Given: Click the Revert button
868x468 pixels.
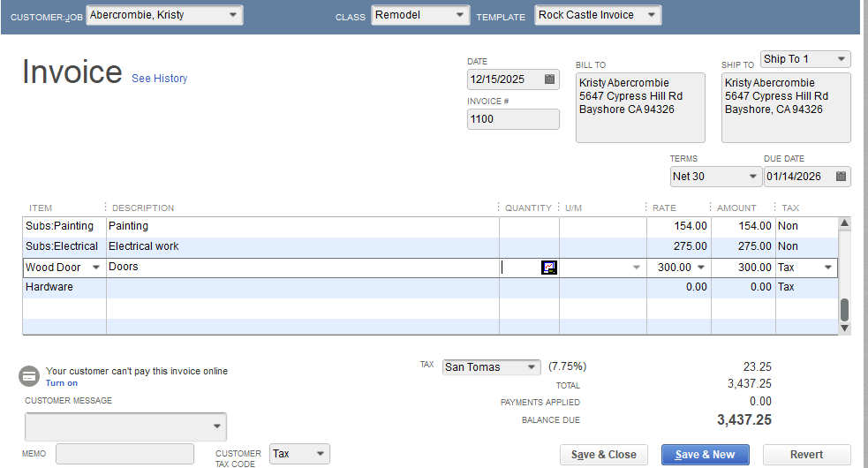Looking at the screenshot, I should [x=806, y=455].
